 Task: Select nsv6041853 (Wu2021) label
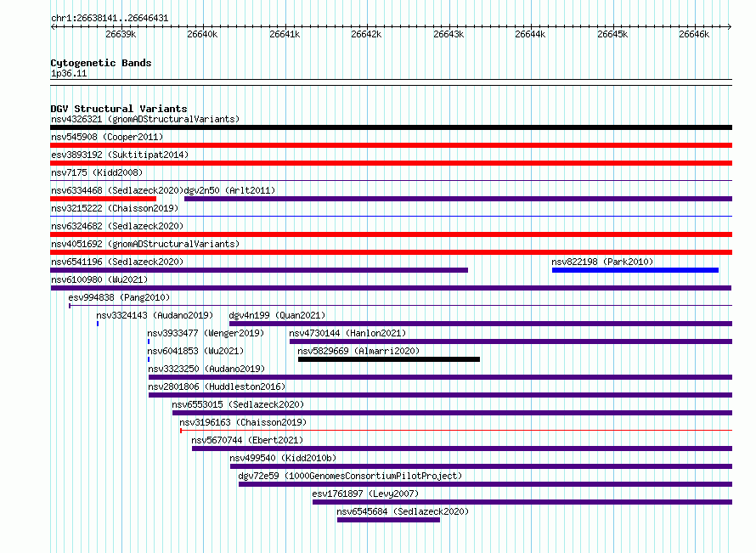tap(195, 351)
